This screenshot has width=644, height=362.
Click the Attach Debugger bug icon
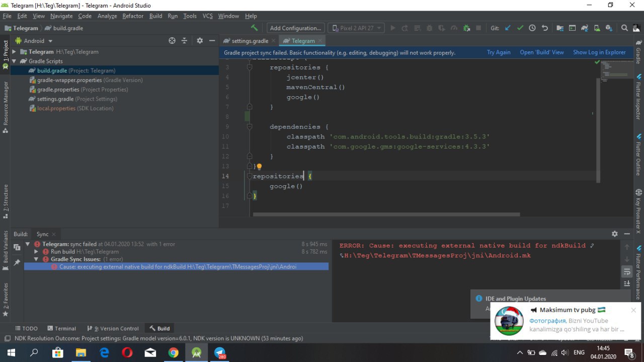(466, 28)
